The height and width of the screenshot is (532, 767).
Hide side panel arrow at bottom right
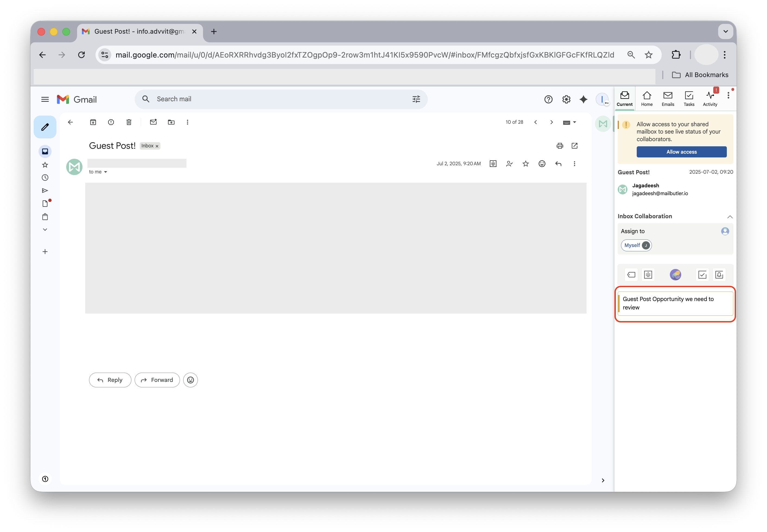(x=603, y=480)
